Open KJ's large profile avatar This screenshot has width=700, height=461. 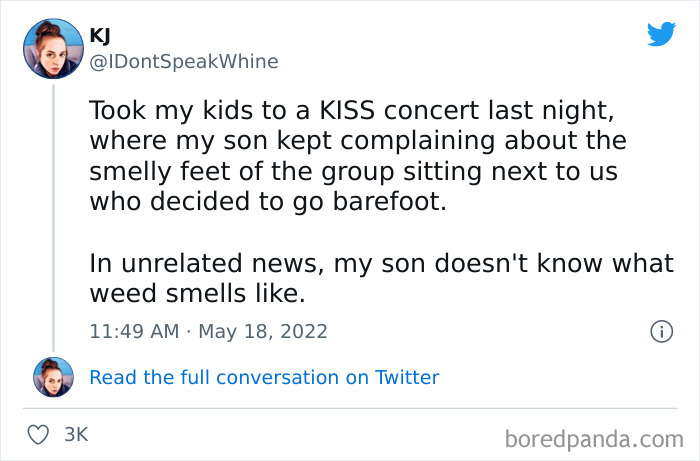(53, 48)
